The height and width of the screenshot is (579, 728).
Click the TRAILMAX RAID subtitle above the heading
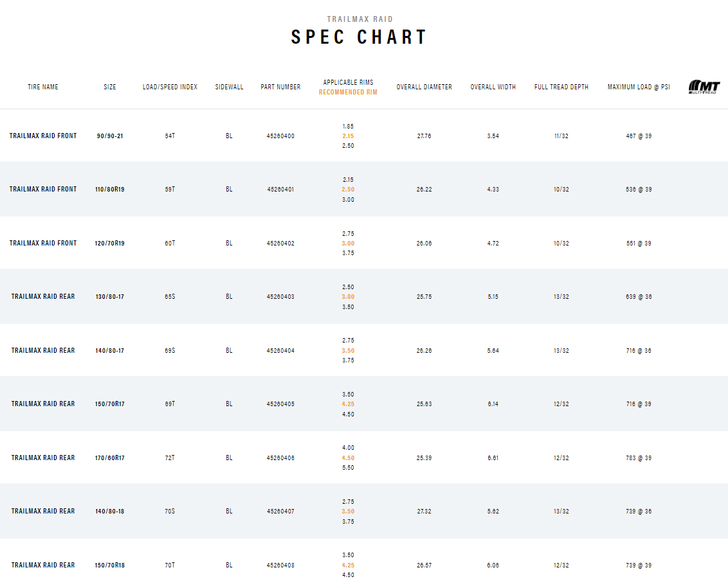pos(359,19)
